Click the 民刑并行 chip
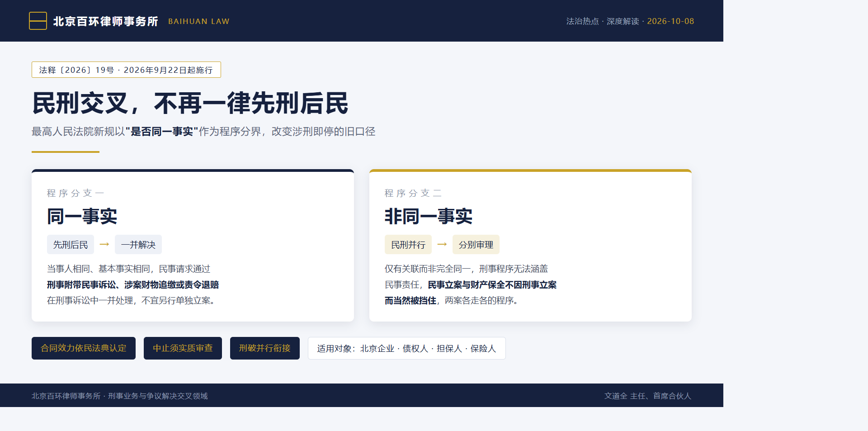 coord(408,245)
